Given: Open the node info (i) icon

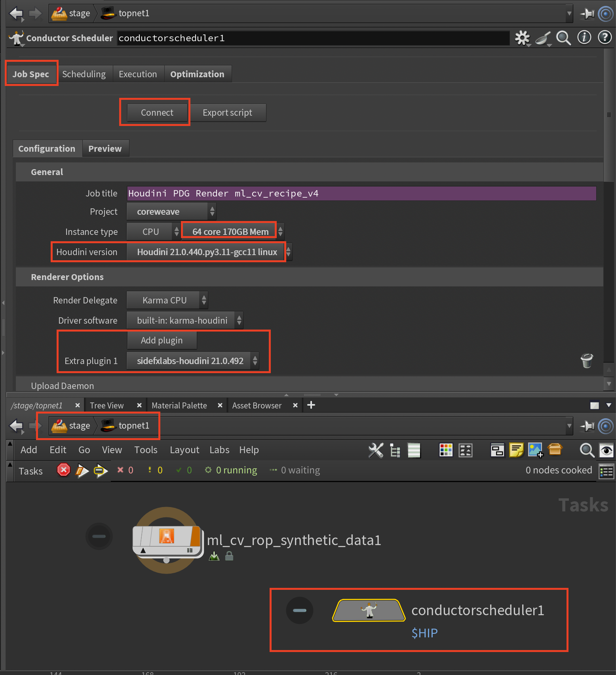Looking at the screenshot, I should (584, 38).
